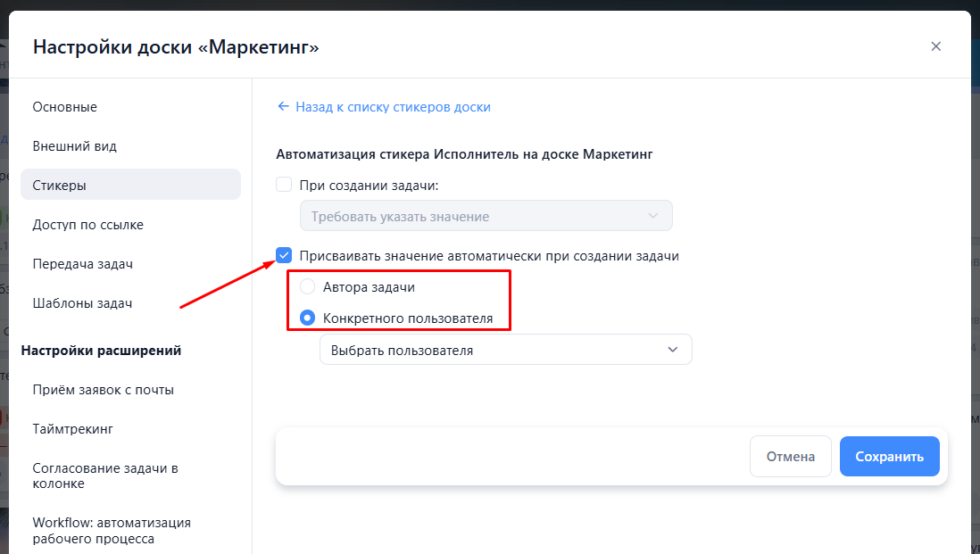This screenshot has width=980, height=554.
Task: Click the 'Отмена' button
Action: (x=791, y=457)
